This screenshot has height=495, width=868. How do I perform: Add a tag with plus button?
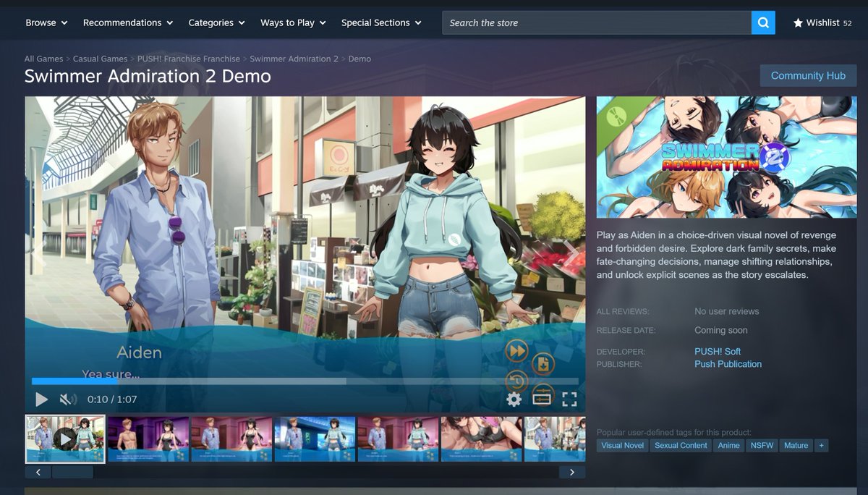(x=821, y=445)
